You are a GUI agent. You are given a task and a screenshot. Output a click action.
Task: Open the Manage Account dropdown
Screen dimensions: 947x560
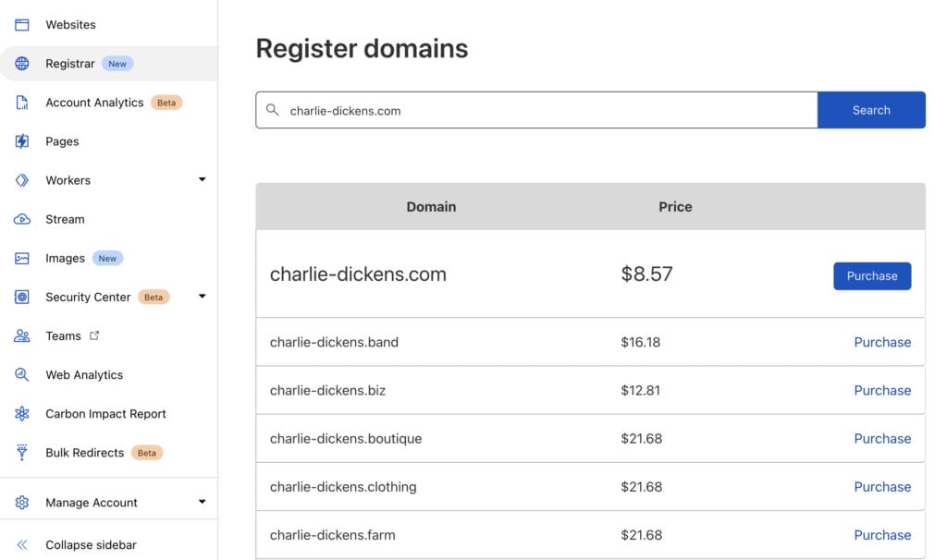click(x=202, y=502)
